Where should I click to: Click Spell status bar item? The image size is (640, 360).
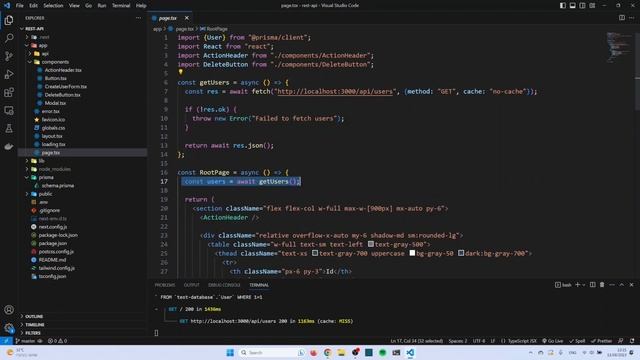point(577,341)
